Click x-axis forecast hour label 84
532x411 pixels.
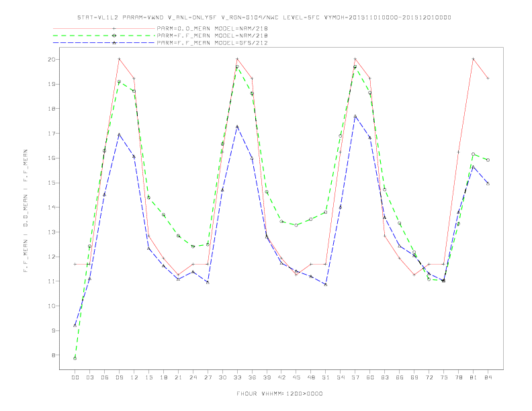pos(488,377)
